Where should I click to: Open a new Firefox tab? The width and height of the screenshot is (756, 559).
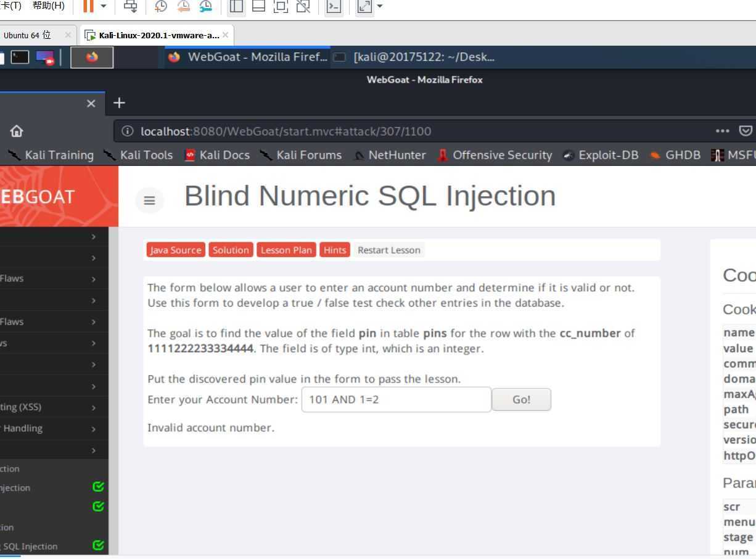point(119,102)
